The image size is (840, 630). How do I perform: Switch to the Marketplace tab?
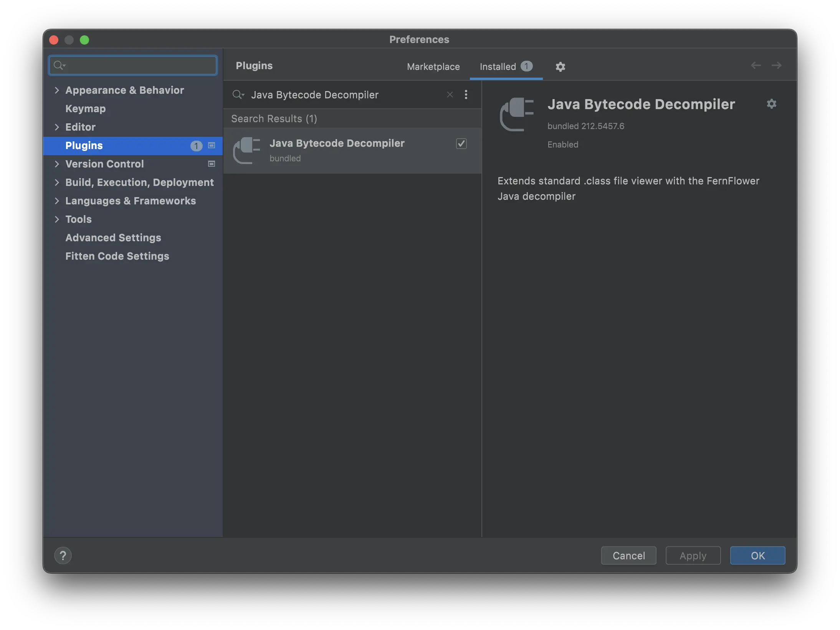[433, 67]
